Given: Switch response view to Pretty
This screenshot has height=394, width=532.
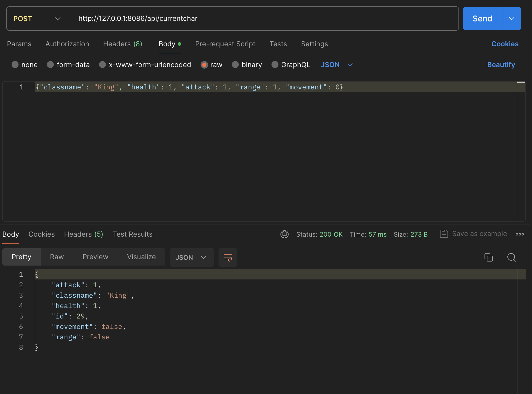Looking at the screenshot, I should [21, 257].
